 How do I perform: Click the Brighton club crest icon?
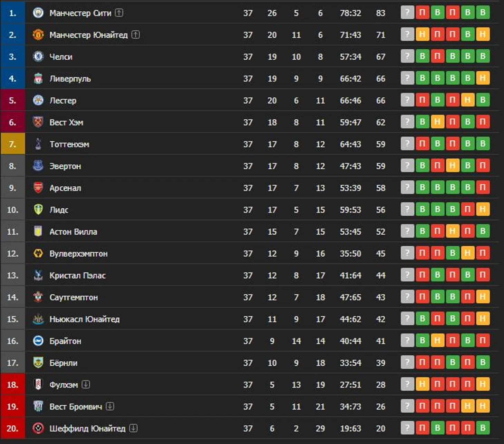[38, 341]
